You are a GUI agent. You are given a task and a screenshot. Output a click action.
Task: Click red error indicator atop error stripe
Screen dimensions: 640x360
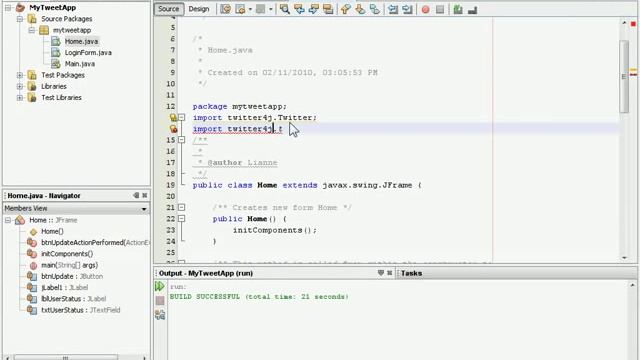[x=633, y=24]
